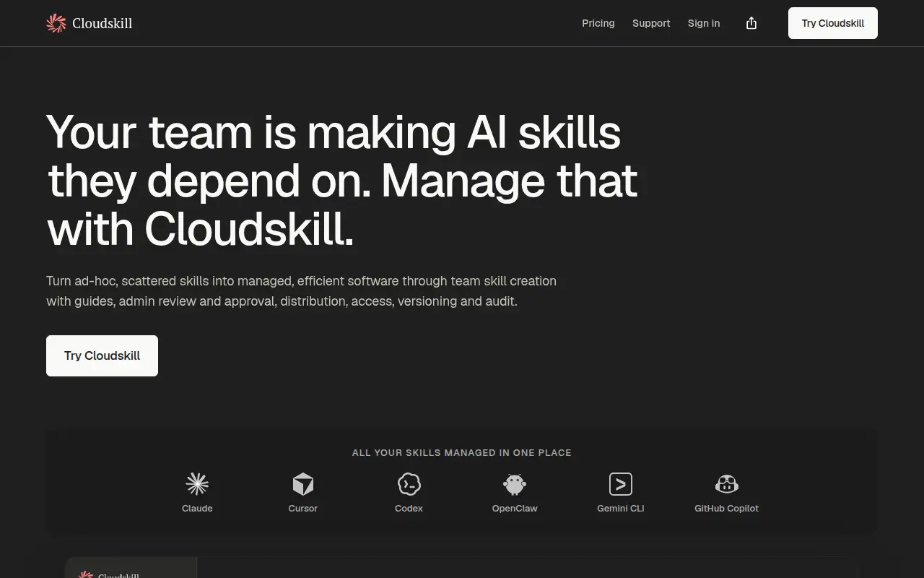This screenshot has height=578, width=924.
Task: Click the hero Try Cloudskill button below description
Action: [x=102, y=355]
